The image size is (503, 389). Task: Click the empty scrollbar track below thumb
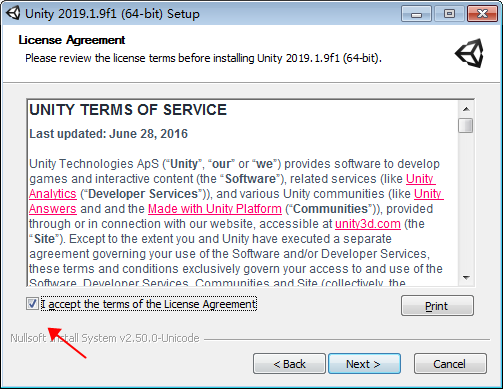[x=466, y=202]
